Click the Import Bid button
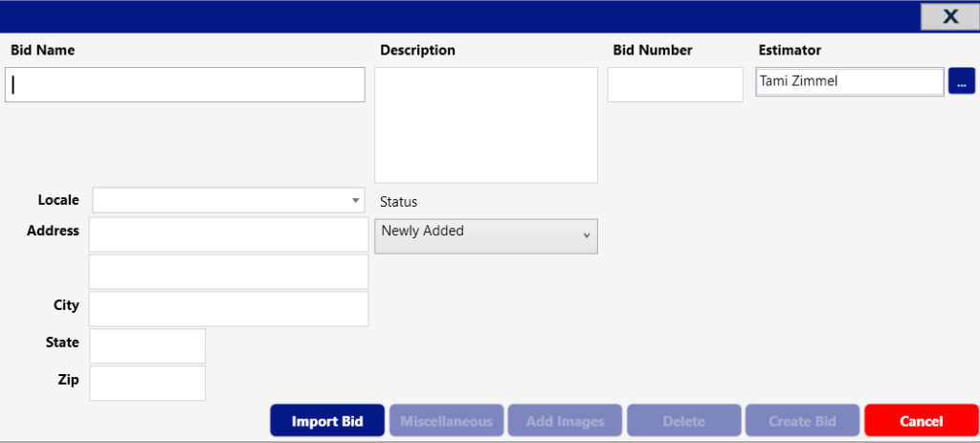 pyautogui.click(x=327, y=421)
